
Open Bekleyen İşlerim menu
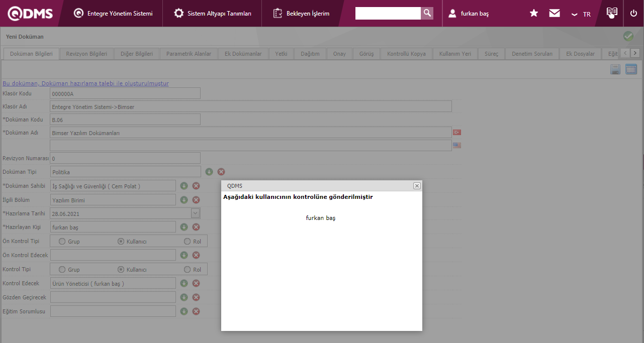(x=302, y=14)
